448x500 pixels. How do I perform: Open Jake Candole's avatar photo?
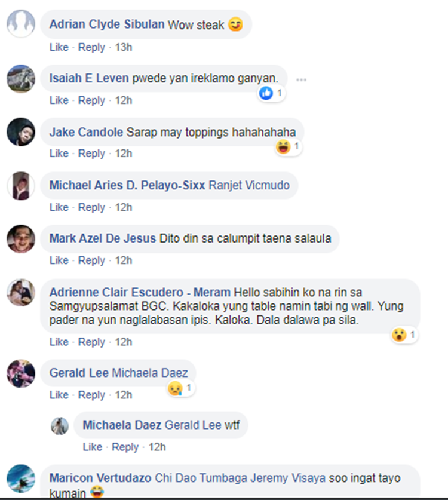click(x=21, y=132)
